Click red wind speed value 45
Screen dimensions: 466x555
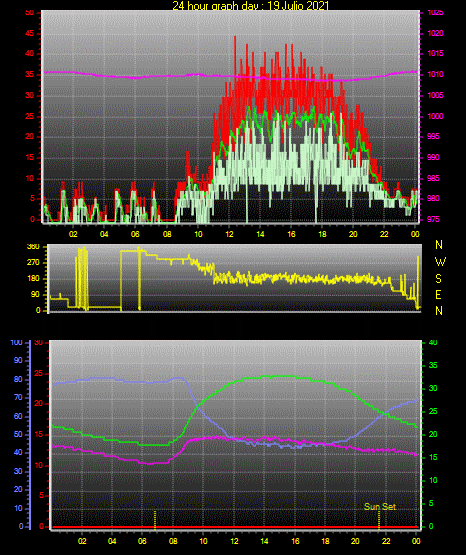point(30,34)
